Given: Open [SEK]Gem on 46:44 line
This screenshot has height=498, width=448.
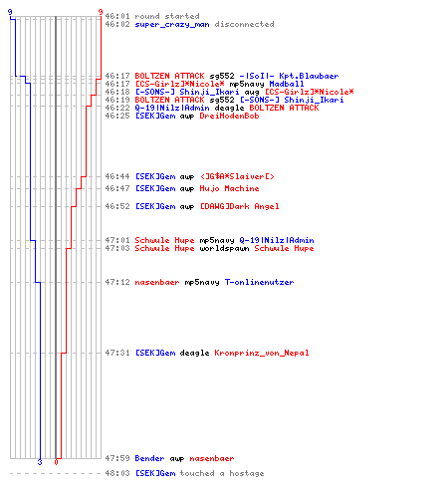Looking at the screenshot, I should pyautogui.click(x=155, y=176).
